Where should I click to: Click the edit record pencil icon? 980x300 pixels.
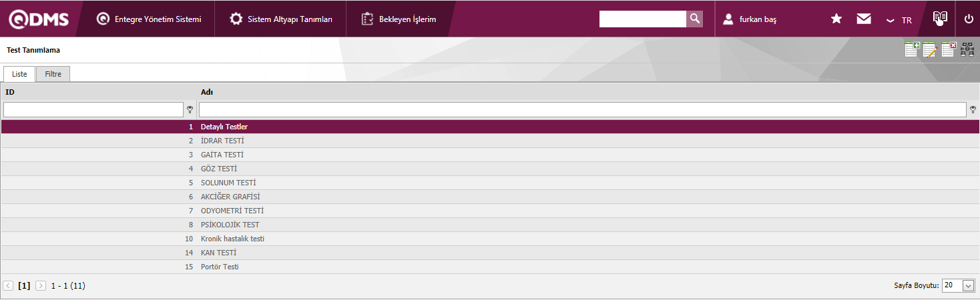(930, 50)
